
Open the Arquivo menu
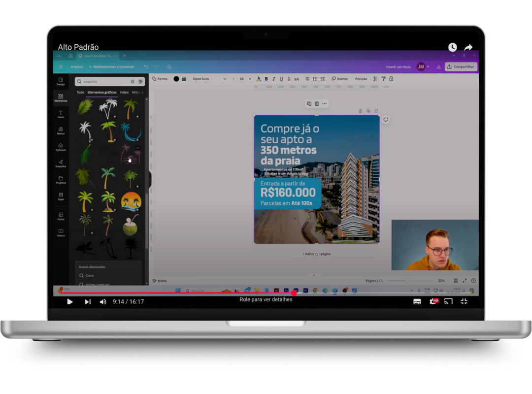76,66
